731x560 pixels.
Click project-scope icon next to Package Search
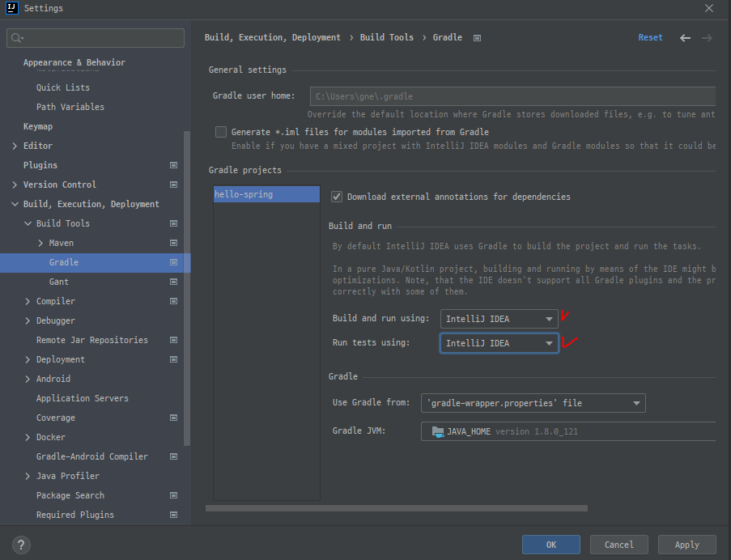click(x=173, y=496)
